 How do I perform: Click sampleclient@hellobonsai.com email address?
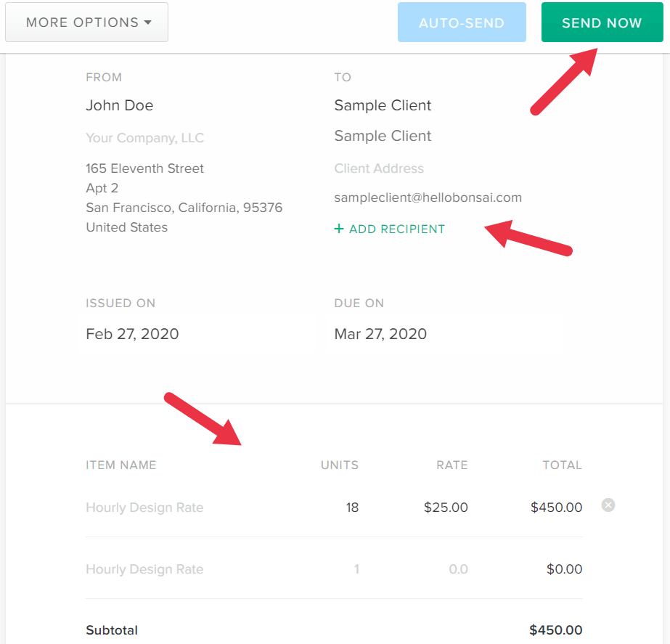point(428,197)
